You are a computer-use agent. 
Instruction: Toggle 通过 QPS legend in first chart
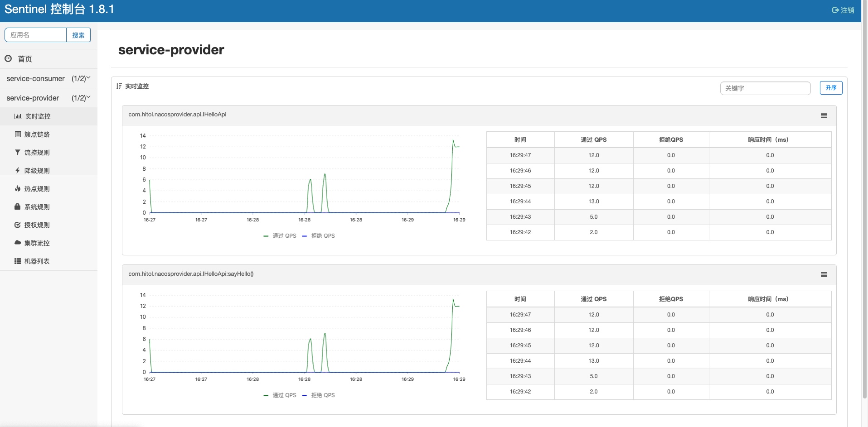(x=280, y=236)
